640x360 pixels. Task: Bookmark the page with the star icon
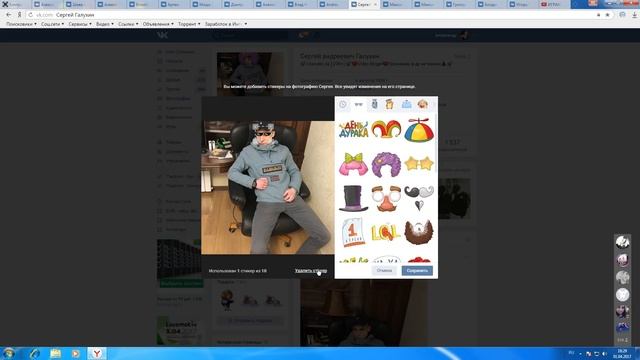[x=607, y=15]
